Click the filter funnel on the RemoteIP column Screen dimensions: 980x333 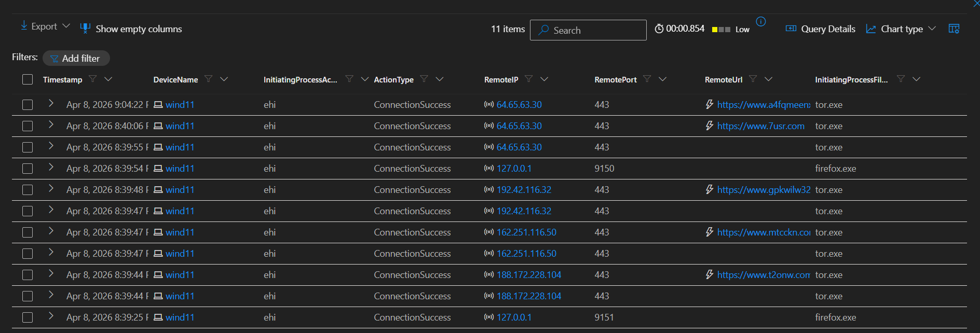529,79
